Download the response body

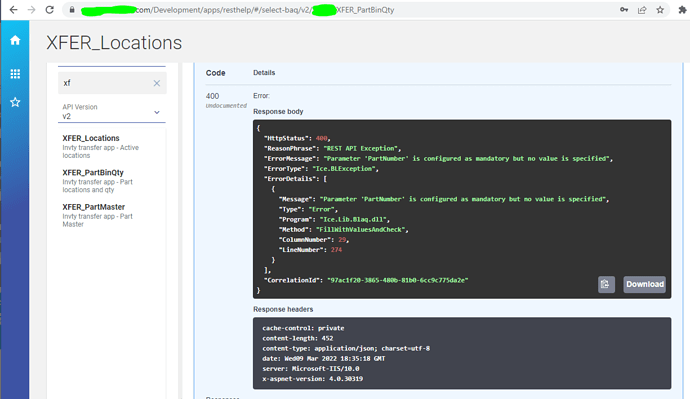(x=644, y=284)
